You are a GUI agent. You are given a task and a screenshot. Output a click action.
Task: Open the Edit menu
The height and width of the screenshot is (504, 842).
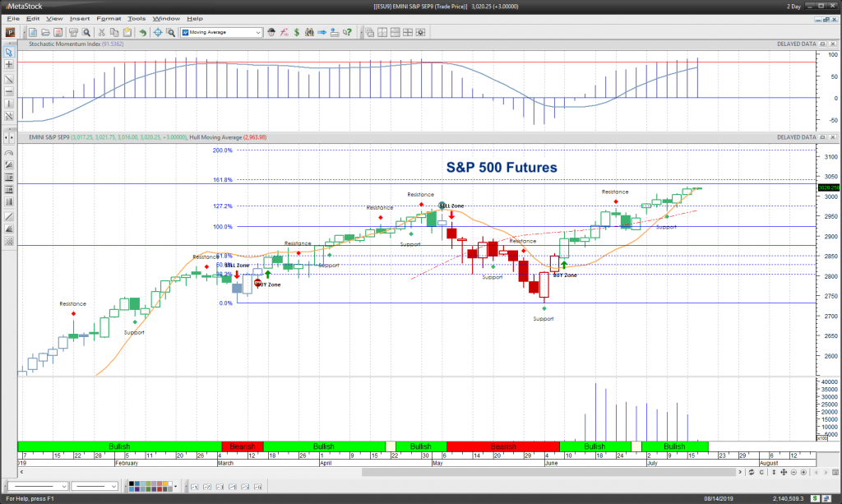click(33, 18)
